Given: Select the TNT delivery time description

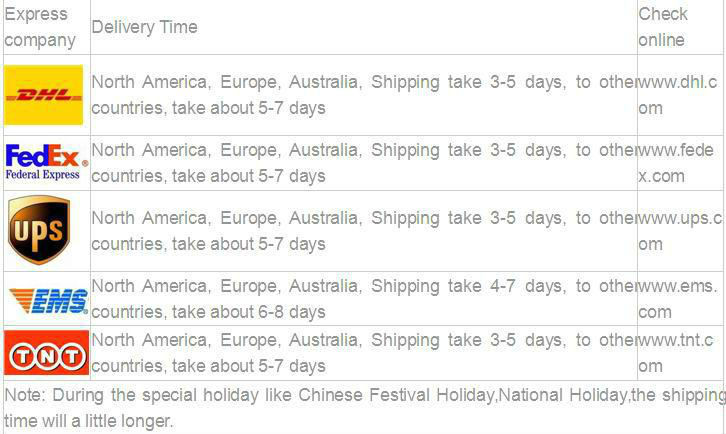Looking at the screenshot, I should [364, 353].
